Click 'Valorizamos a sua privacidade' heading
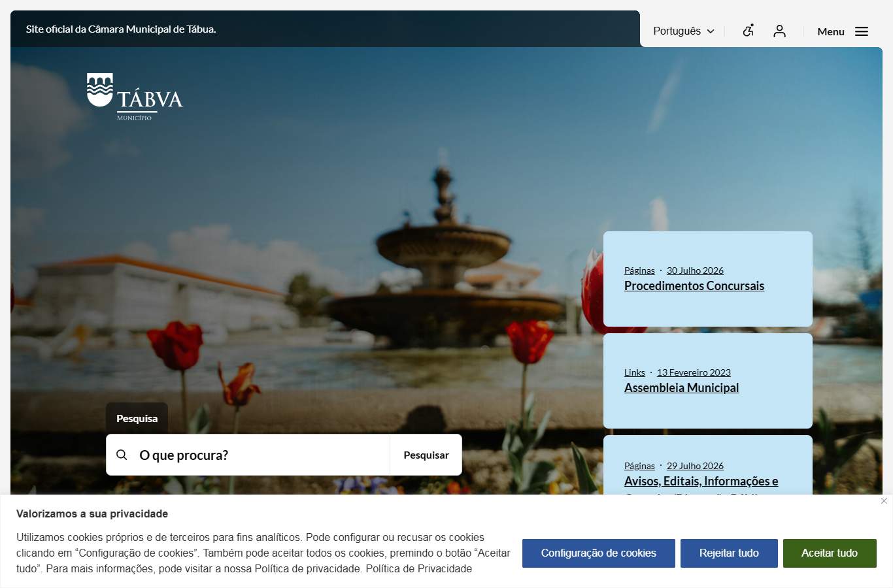This screenshot has width=893, height=588. [92, 514]
